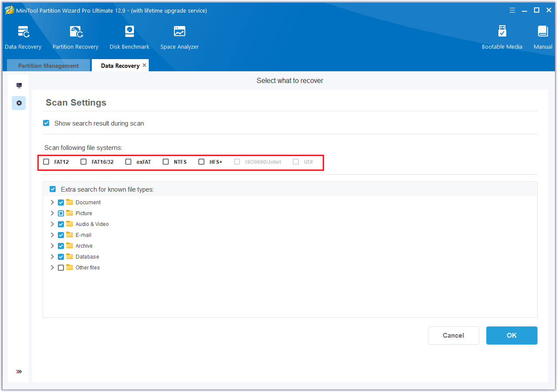Viewport: 558px width, 392px height.
Task: Click the Audio & Video folder icon
Action: pyautogui.click(x=70, y=224)
